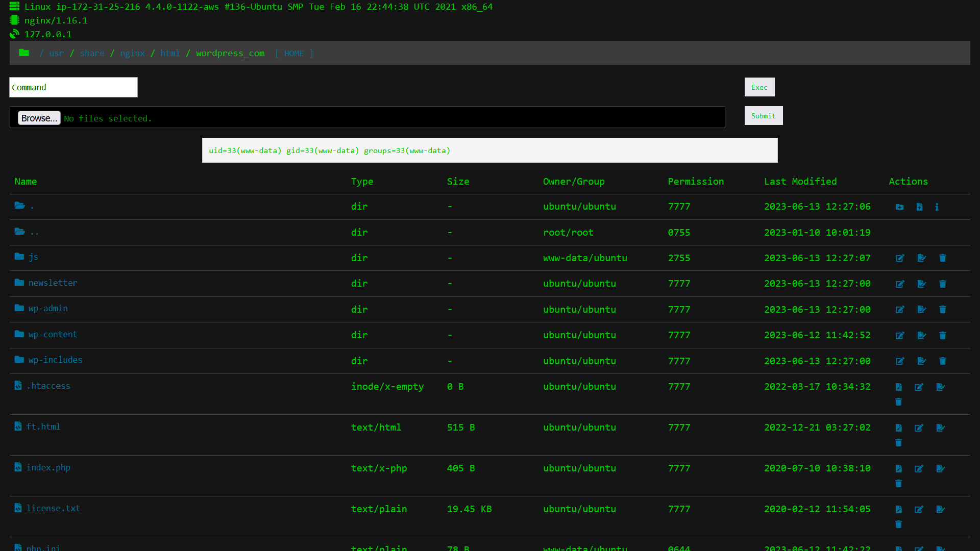Click the info icon in the '.' row
Viewport: 980px width, 551px height.
pyautogui.click(x=937, y=207)
